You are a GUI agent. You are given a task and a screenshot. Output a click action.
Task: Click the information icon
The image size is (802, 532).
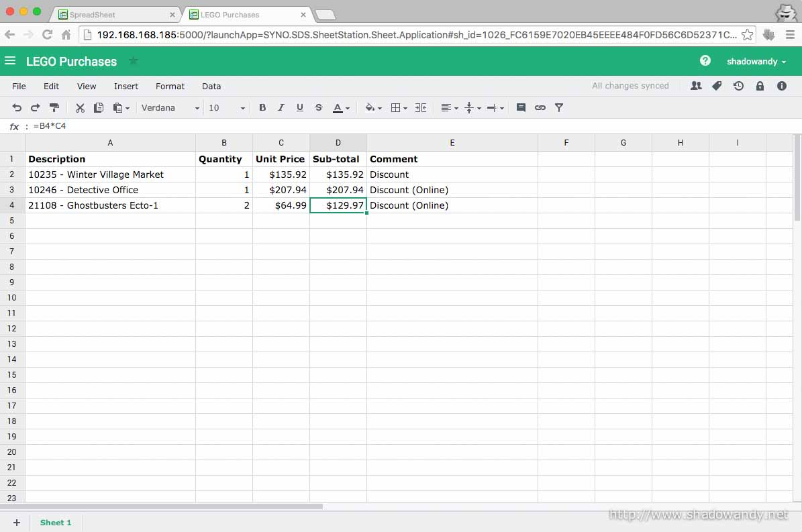(x=782, y=86)
